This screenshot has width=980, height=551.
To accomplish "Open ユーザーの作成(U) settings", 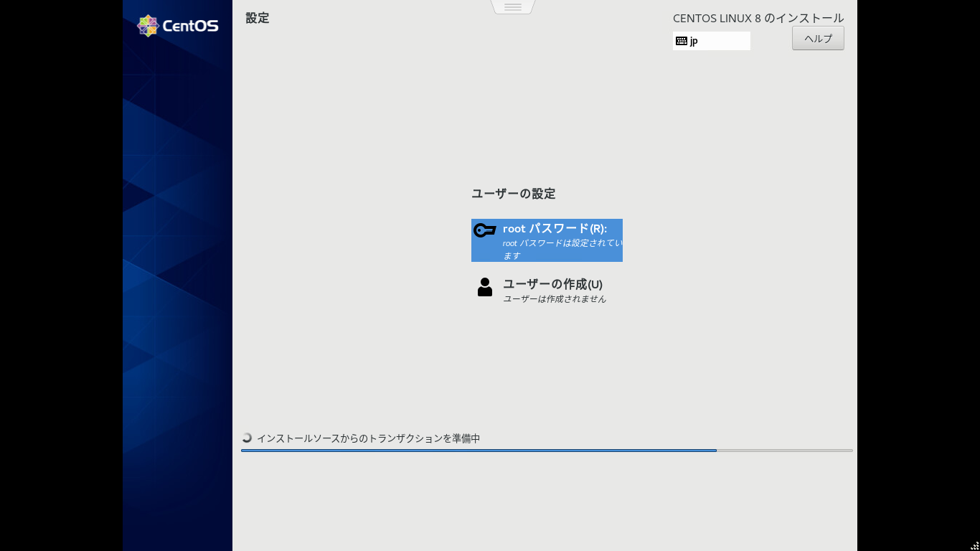I will [x=547, y=291].
